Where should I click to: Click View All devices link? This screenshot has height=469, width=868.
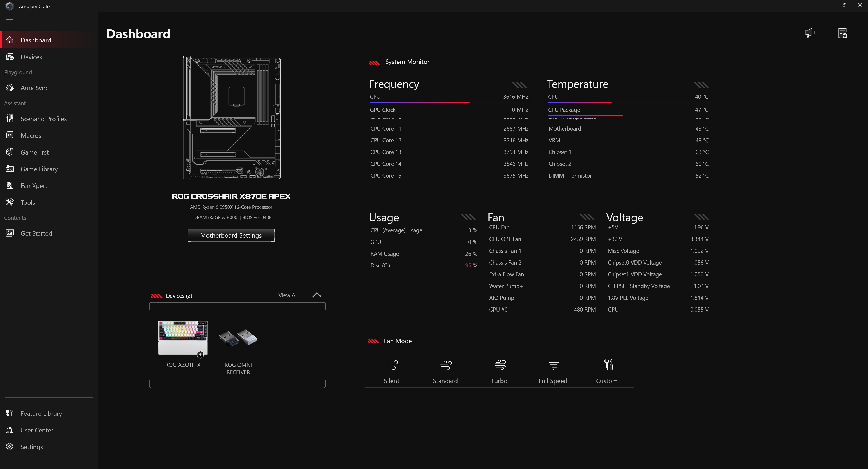[288, 295]
